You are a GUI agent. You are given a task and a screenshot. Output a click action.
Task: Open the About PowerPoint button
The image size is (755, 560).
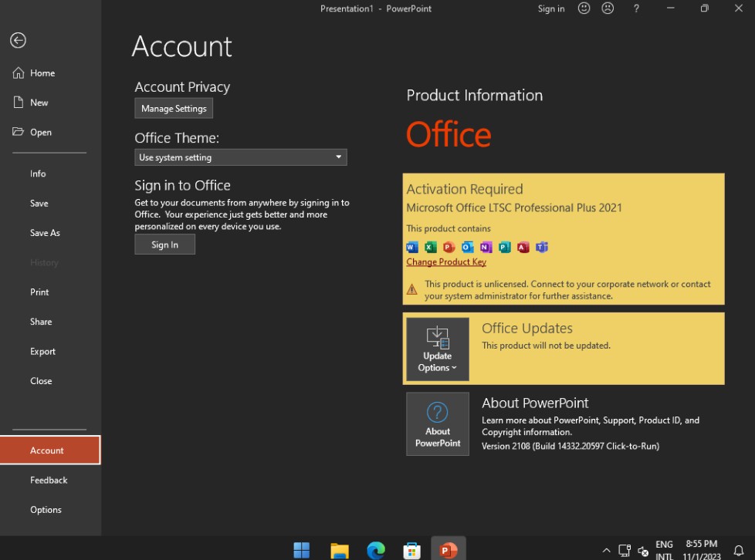(x=438, y=423)
